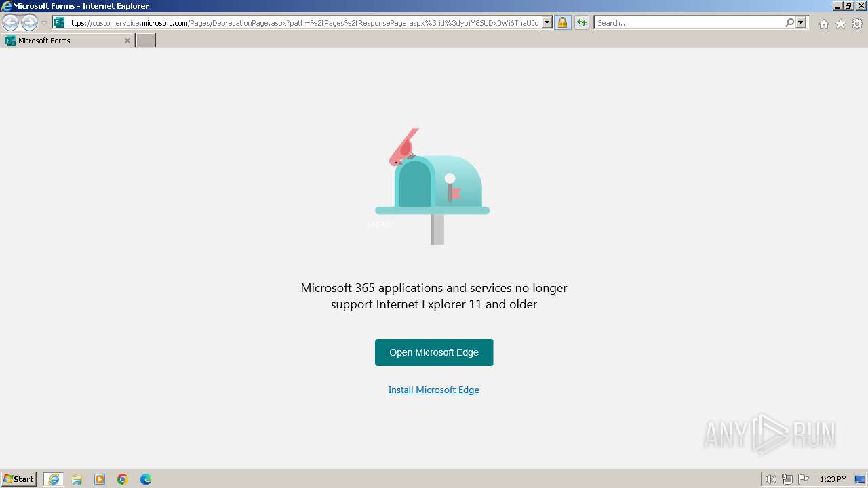Open File Explorer from taskbar
The image size is (868, 488).
[77, 479]
